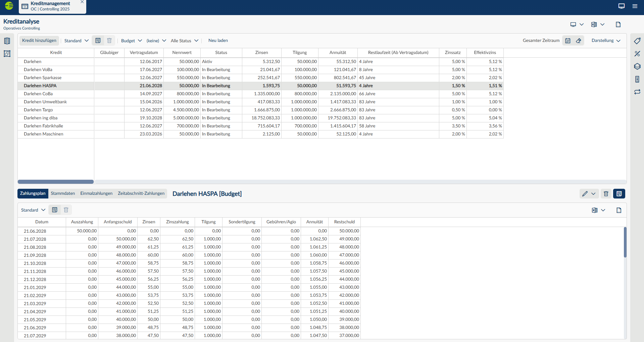Click the hamburger menu in top bar
Screen dimensions: 644x342
coord(635,6)
